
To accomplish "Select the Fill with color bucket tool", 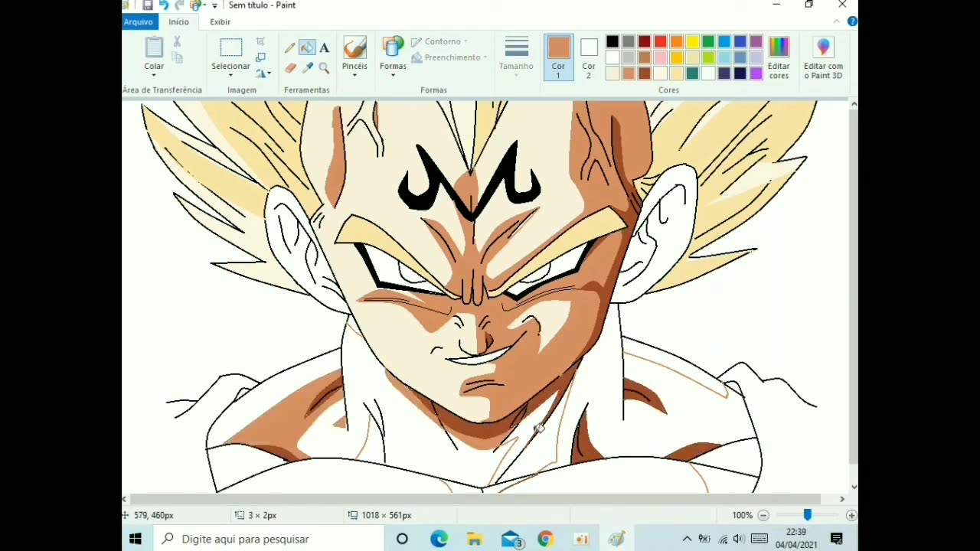I will click(x=307, y=47).
